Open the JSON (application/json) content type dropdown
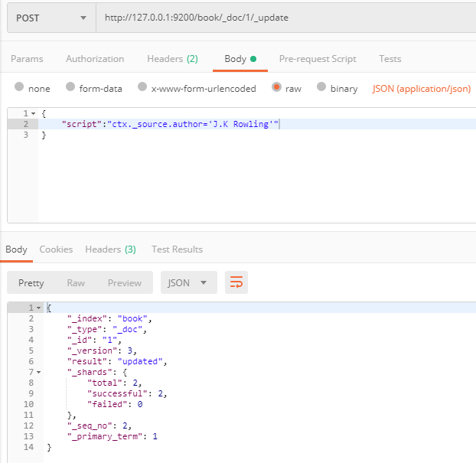 422,89
